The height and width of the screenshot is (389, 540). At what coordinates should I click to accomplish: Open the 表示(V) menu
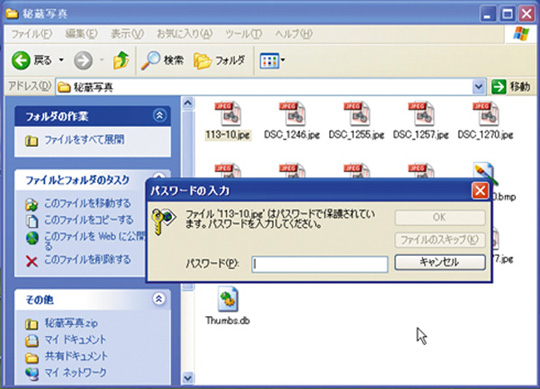127,34
